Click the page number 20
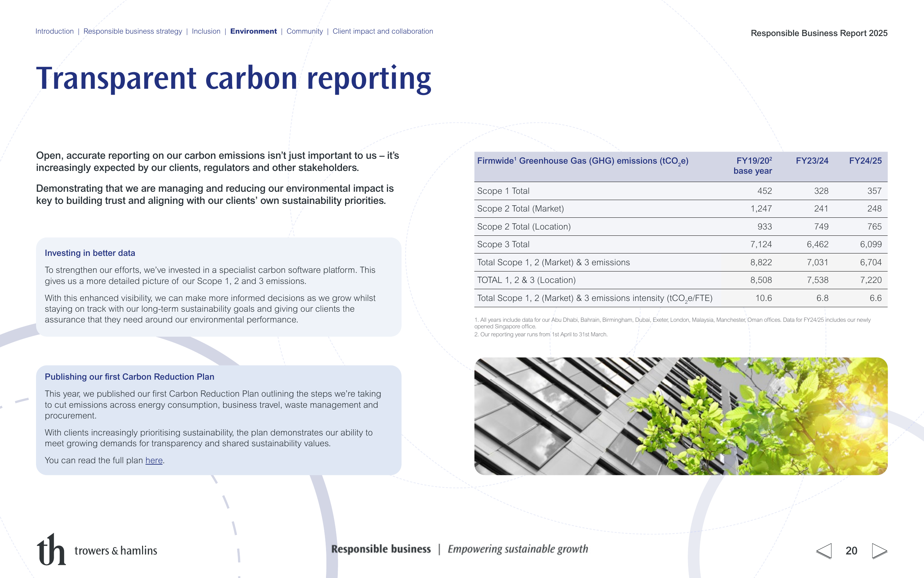Screen dimensions: 924x578 pyautogui.click(x=852, y=551)
